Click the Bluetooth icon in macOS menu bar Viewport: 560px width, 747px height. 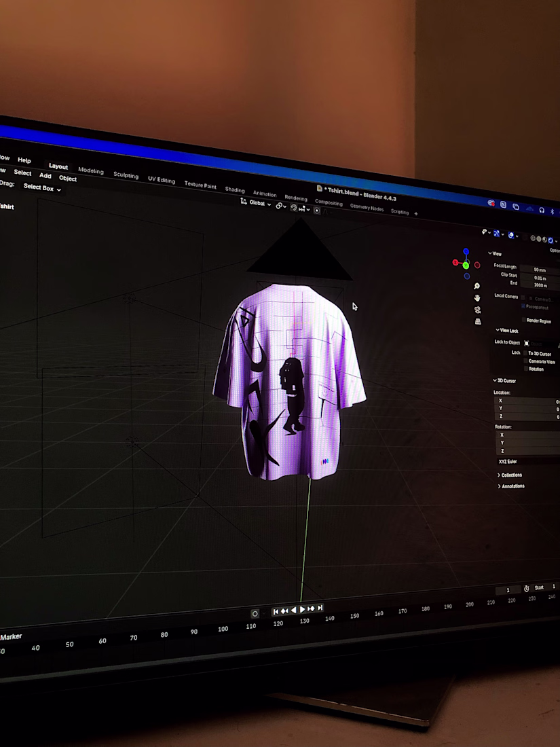(x=552, y=211)
